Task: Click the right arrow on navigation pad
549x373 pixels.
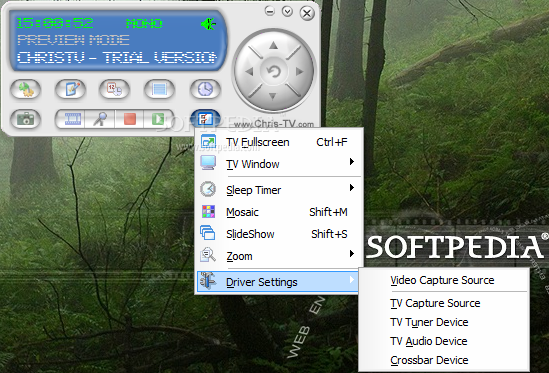Action: click(x=299, y=71)
